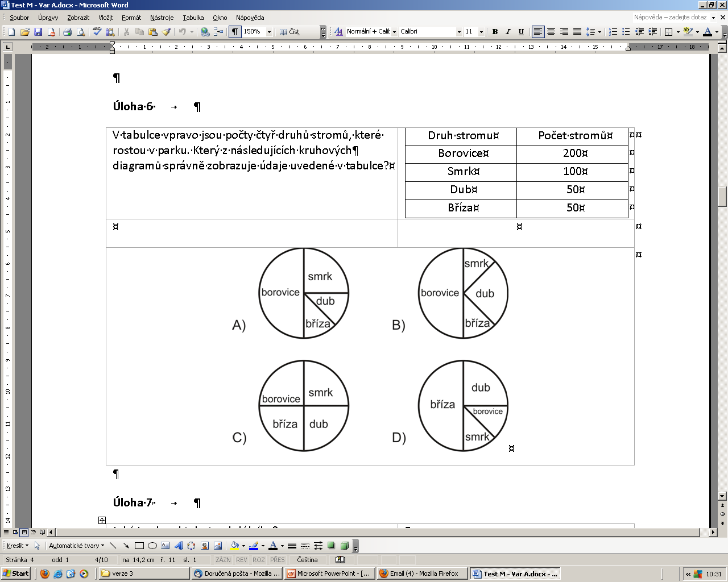Toggle bold formatting

(495, 32)
